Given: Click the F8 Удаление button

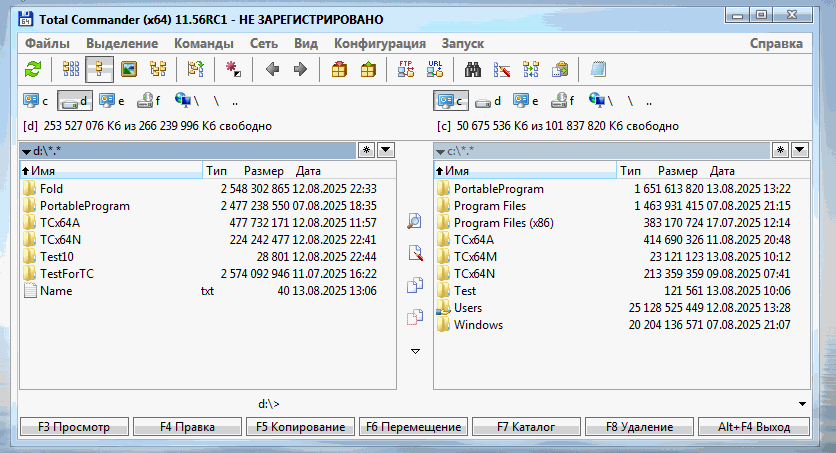Looking at the screenshot, I should [x=639, y=427].
